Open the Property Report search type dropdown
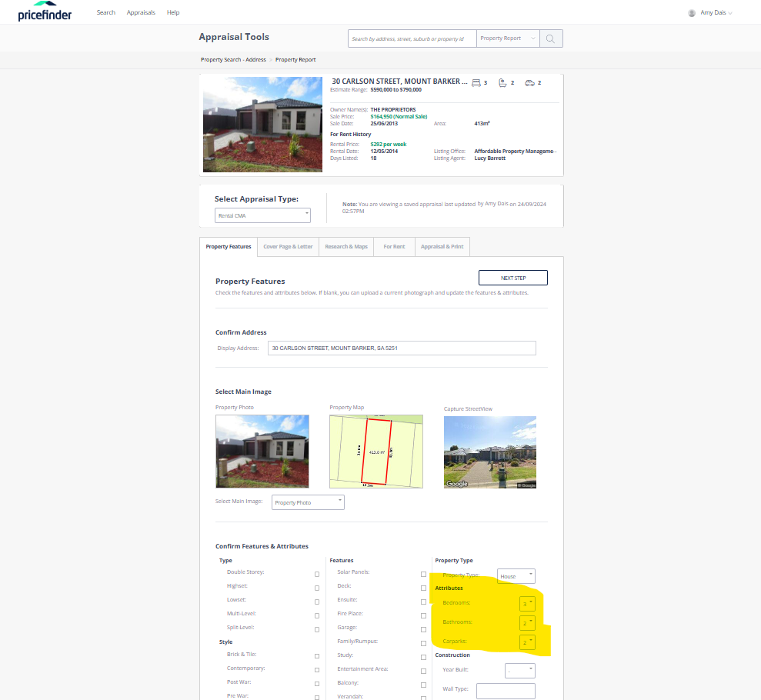This screenshot has height=700, width=761. click(507, 38)
